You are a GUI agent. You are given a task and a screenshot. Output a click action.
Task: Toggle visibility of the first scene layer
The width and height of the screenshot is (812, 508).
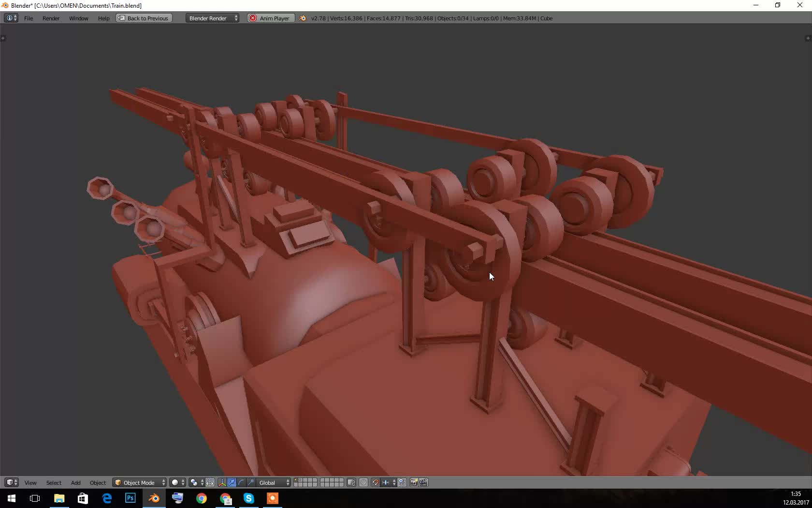[296, 480]
